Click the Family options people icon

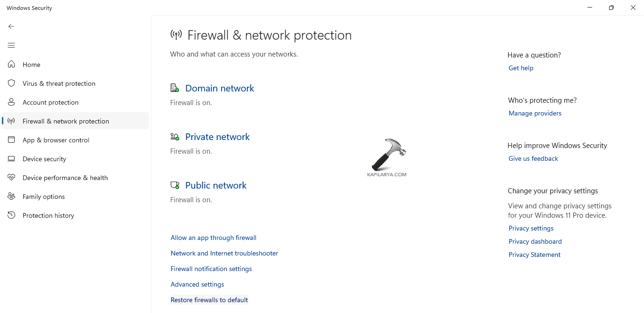[x=12, y=197]
